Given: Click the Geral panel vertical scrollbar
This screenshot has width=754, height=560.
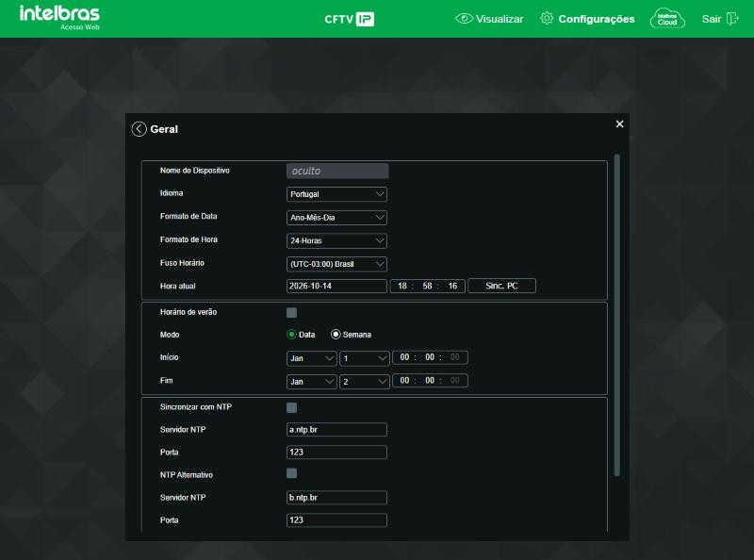Looking at the screenshot, I should point(617,315).
